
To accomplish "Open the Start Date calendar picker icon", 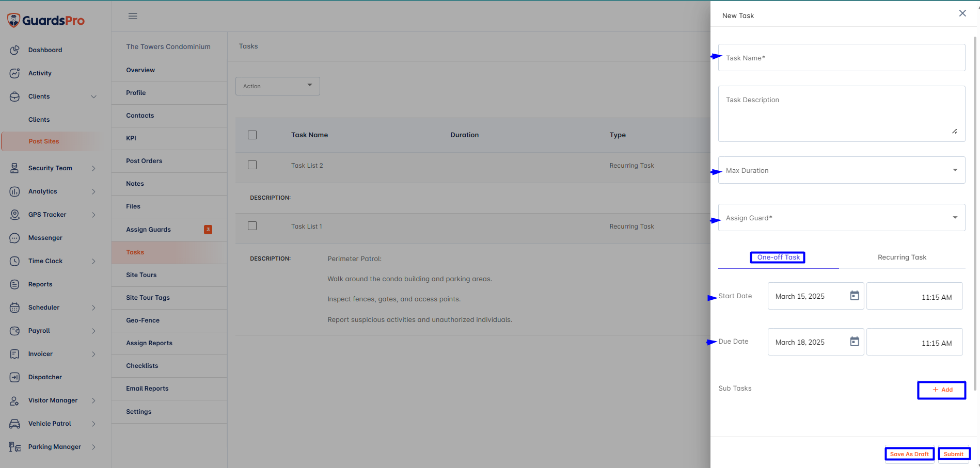I will tap(855, 296).
